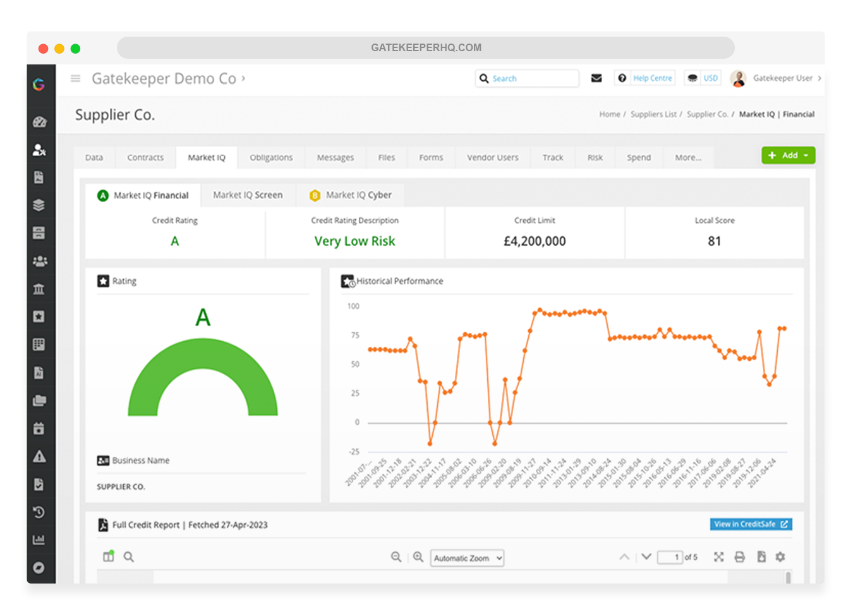
Task: Switch to the Contracts tab
Action: (x=145, y=157)
